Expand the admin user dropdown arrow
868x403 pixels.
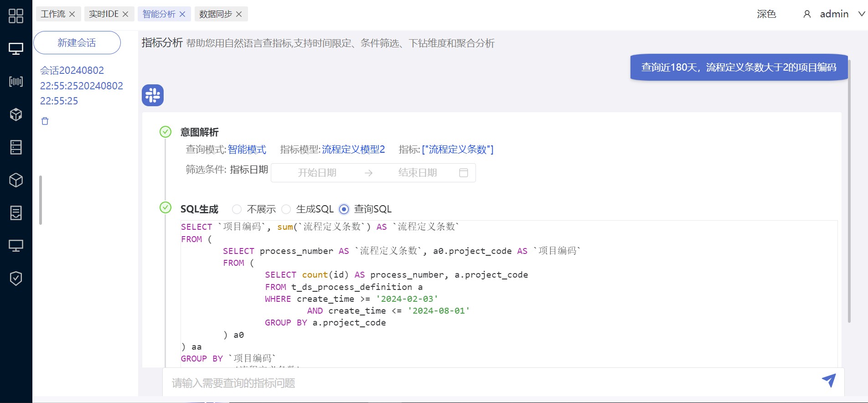(862, 14)
